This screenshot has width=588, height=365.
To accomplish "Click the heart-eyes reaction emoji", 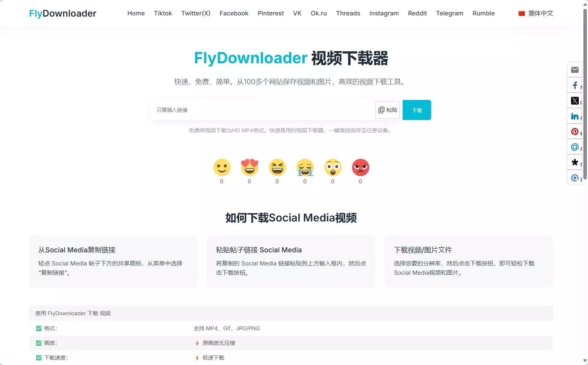I will pos(249,167).
